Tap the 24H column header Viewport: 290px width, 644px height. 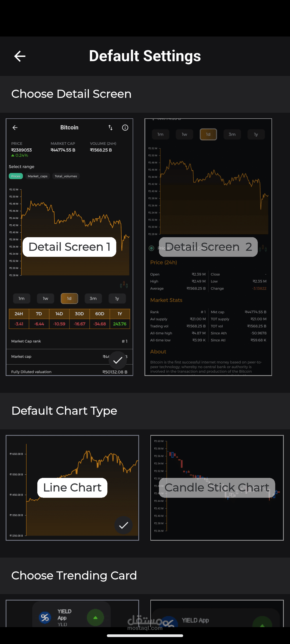19,314
